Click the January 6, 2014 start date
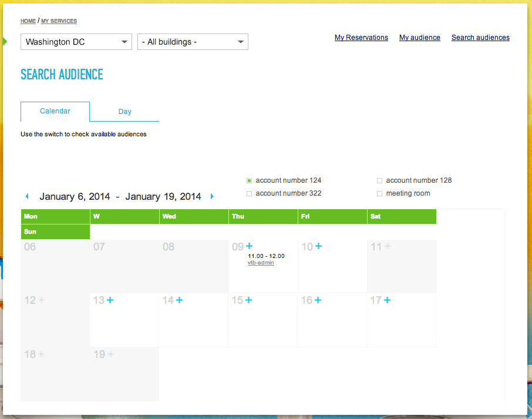This screenshot has width=532, height=419. pyautogui.click(x=75, y=196)
